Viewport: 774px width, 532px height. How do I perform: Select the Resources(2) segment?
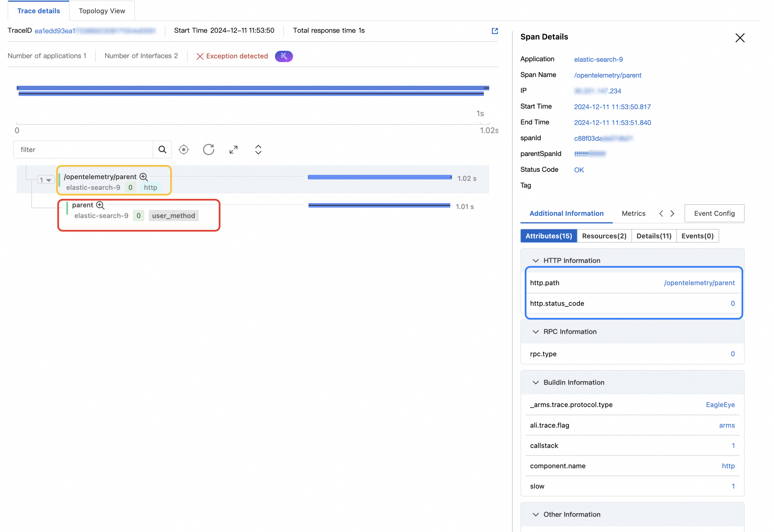[604, 236]
